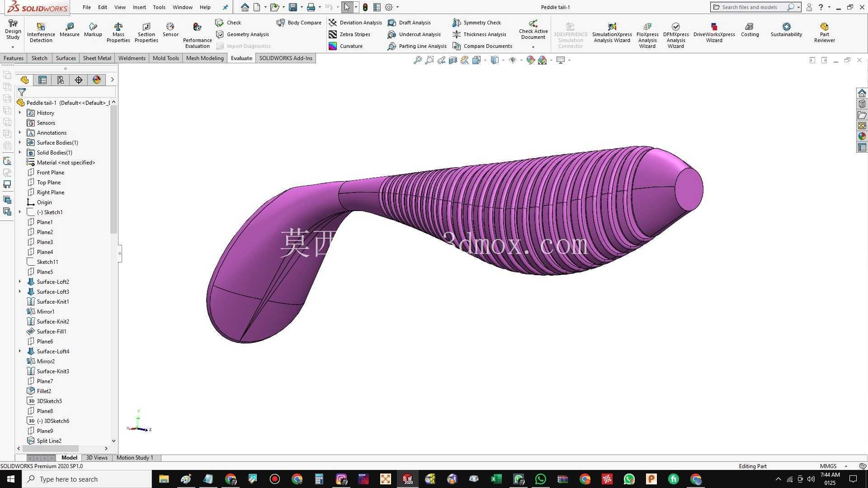The height and width of the screenshot is (488, 868).
Task: Click the MMGS unit system button
Action: [x=828, y=466]
